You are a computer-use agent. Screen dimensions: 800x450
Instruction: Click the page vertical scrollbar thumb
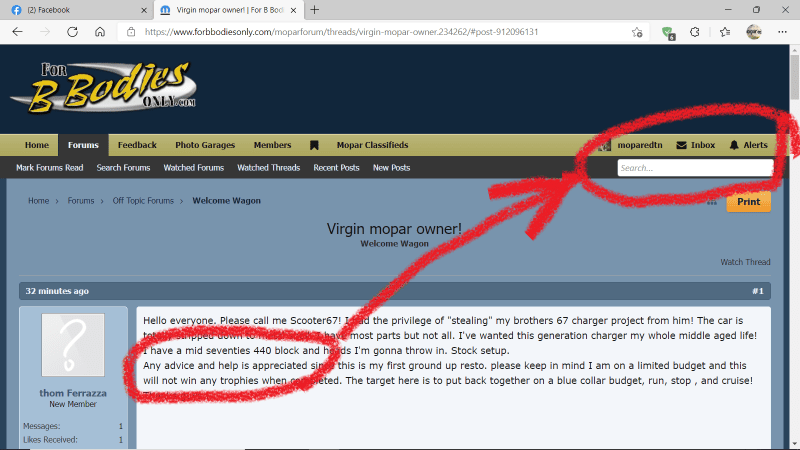coord(794,77)
